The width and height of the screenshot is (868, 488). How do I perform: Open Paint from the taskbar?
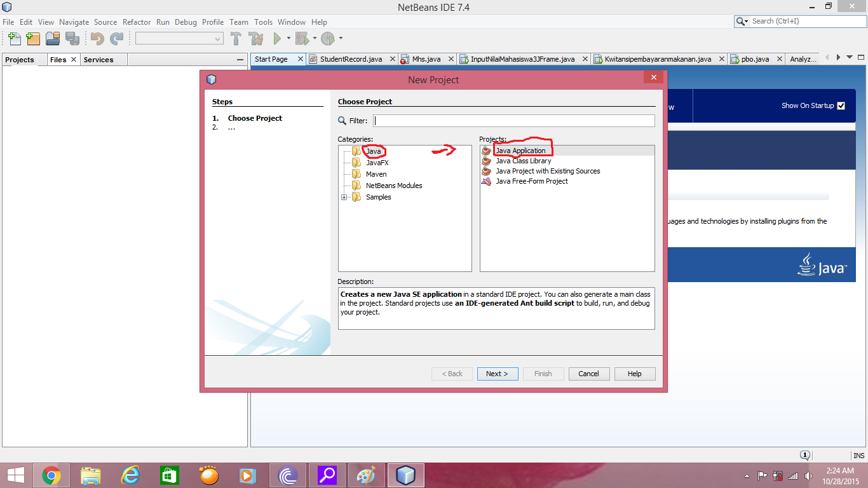[367, 475]
